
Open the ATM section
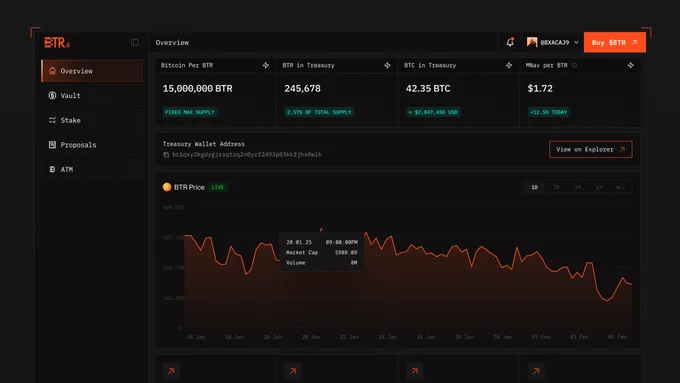pyautogui.click(x=92, y=169)
